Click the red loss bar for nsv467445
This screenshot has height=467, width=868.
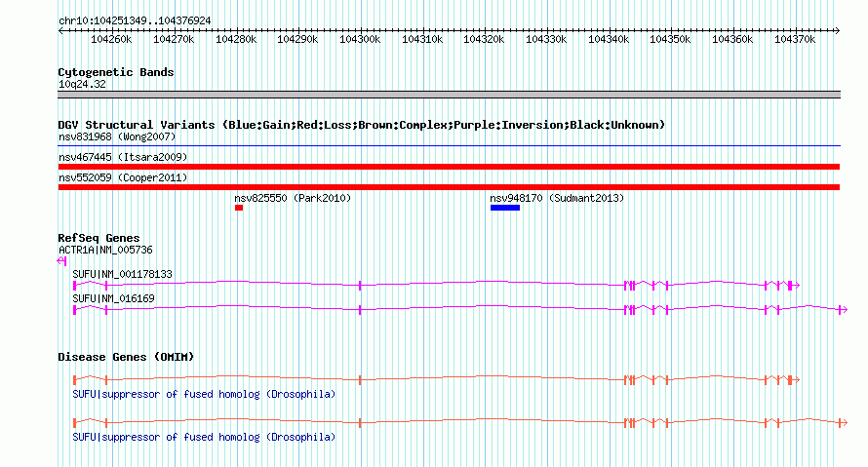tap(449, 167)
